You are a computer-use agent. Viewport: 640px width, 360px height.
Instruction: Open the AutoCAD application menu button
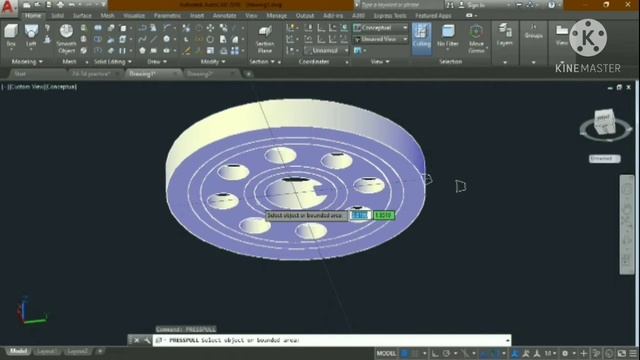tap(8, 7)
